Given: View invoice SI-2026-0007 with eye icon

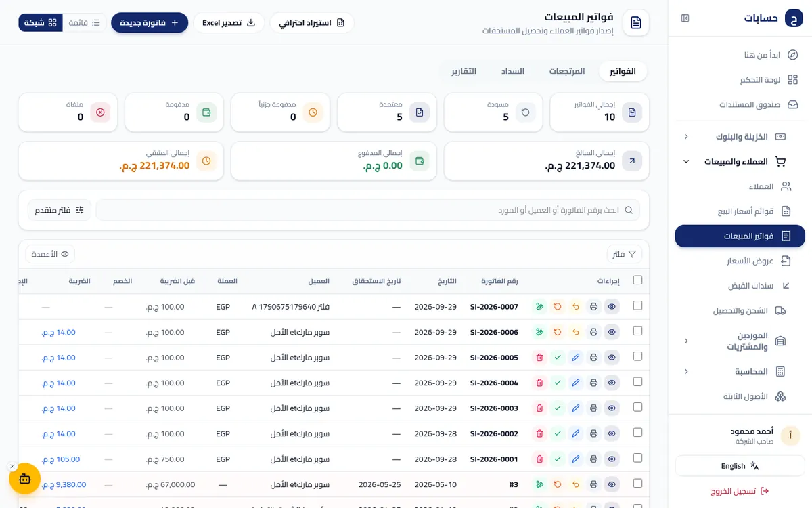Looking at the screenshot, I should pyautogui.click(x=612, y=307).
